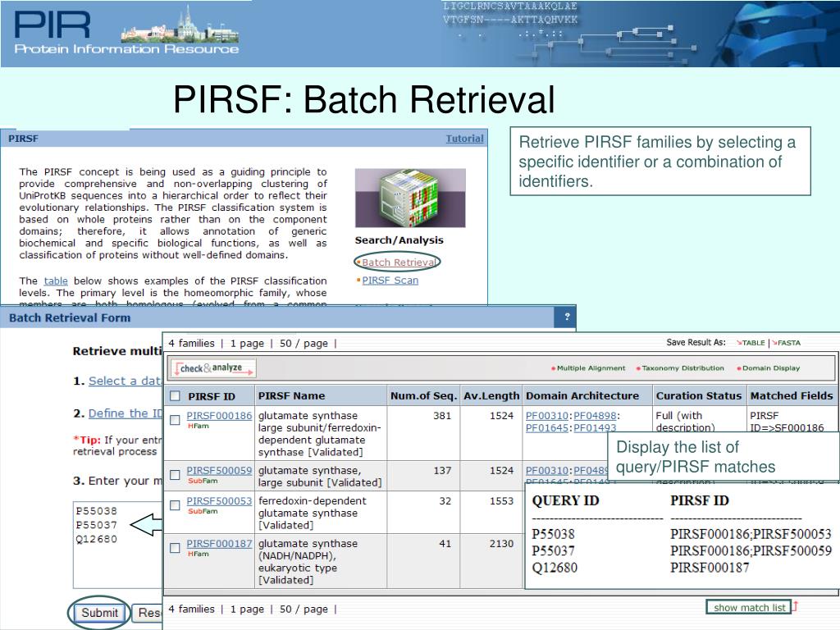Viewport: 840px width, 630px height.
Task: Follow the 'table' link in PIRSF description
Action: [56, 281]
